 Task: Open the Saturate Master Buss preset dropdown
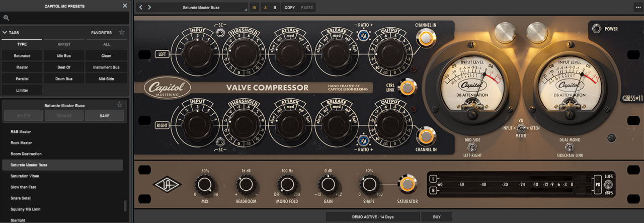201,8
